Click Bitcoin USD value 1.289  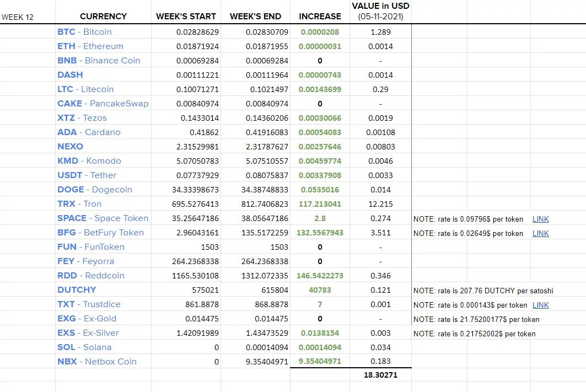[x=380, y=32]
